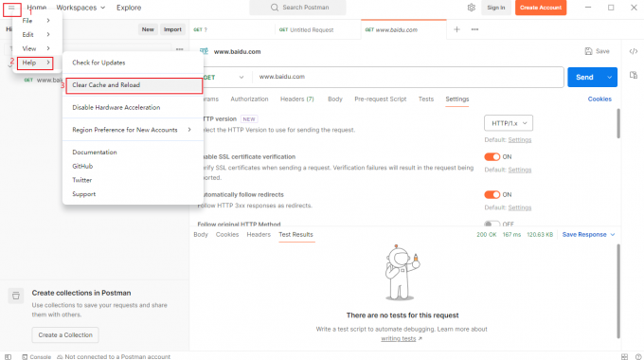
Task: Switch to request Body tab
Action: click(335, 99)
